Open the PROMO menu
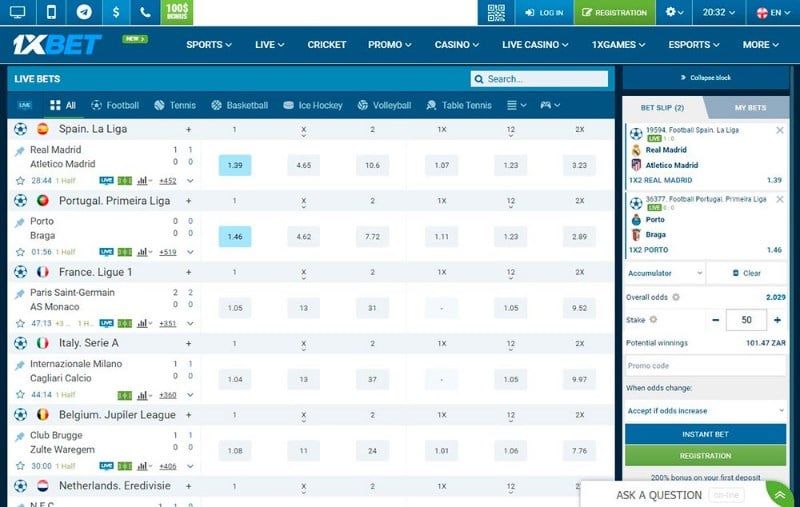This screenshot has width=800, height=507. 389,45
